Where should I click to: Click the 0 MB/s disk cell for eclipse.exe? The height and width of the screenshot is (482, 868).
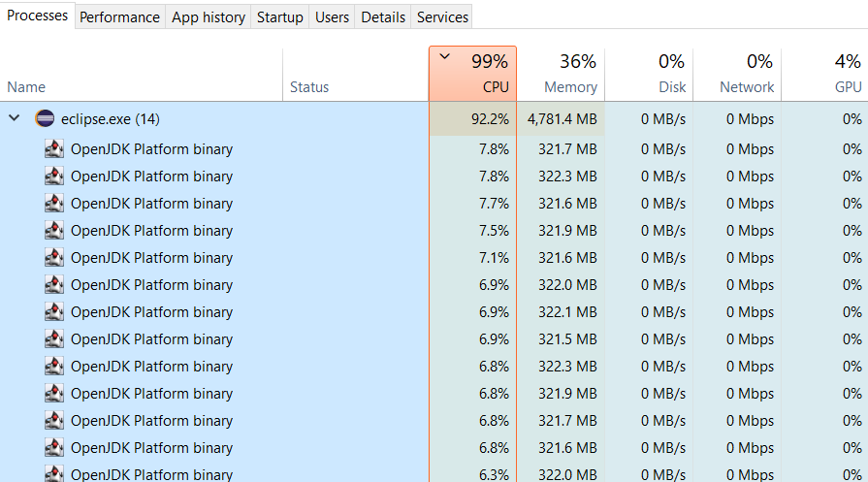[x=649, y=119]
